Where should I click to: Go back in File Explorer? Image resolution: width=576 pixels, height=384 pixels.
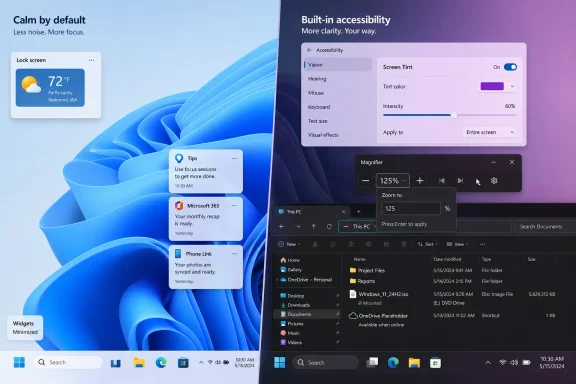(282, 227)
